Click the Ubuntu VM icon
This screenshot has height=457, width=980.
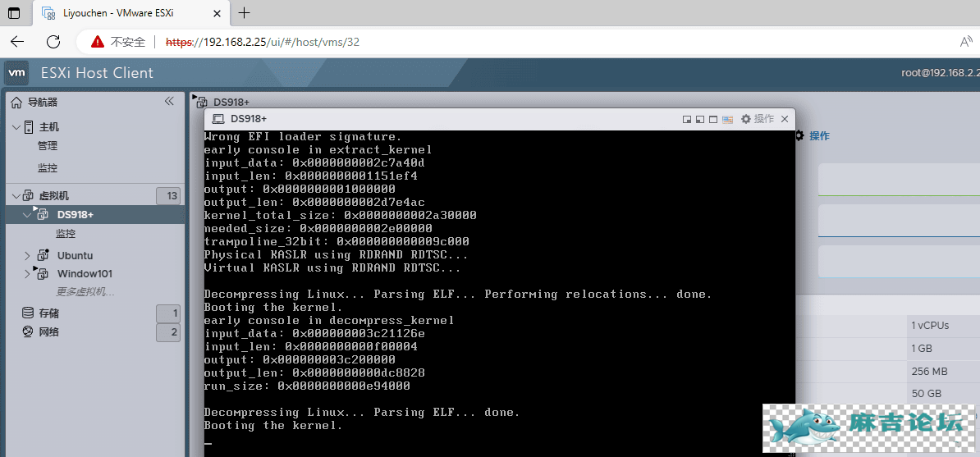click(x=43, y=255)
